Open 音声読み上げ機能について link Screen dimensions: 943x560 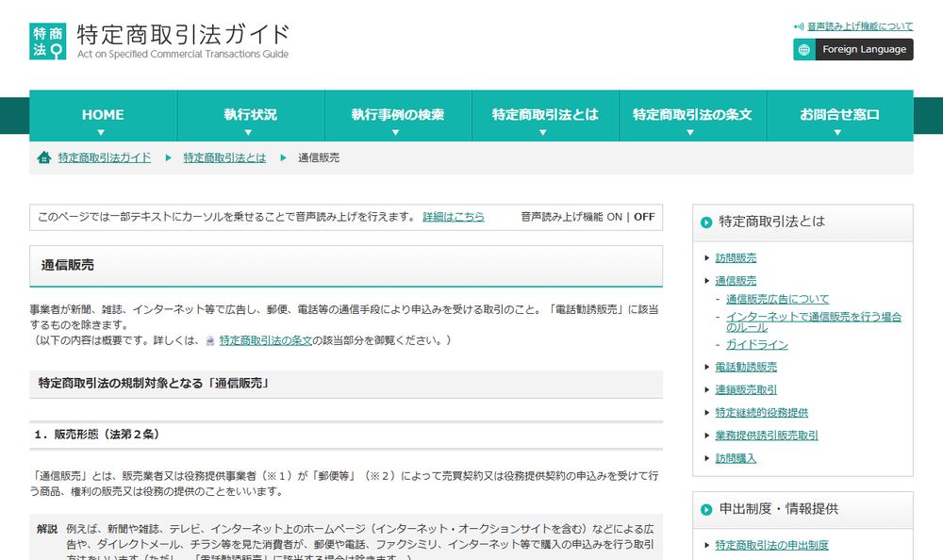point(859,26)
